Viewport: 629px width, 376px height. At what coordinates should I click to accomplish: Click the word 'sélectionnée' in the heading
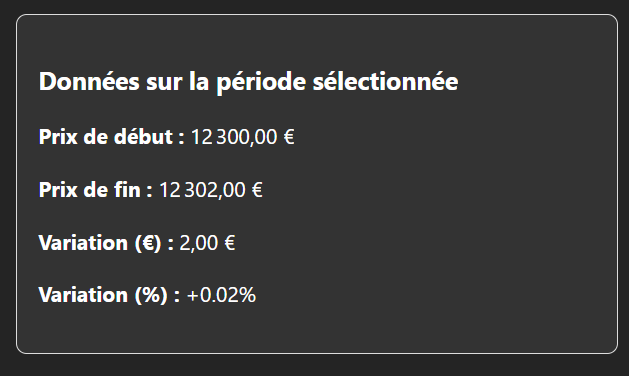pos(386,81)
